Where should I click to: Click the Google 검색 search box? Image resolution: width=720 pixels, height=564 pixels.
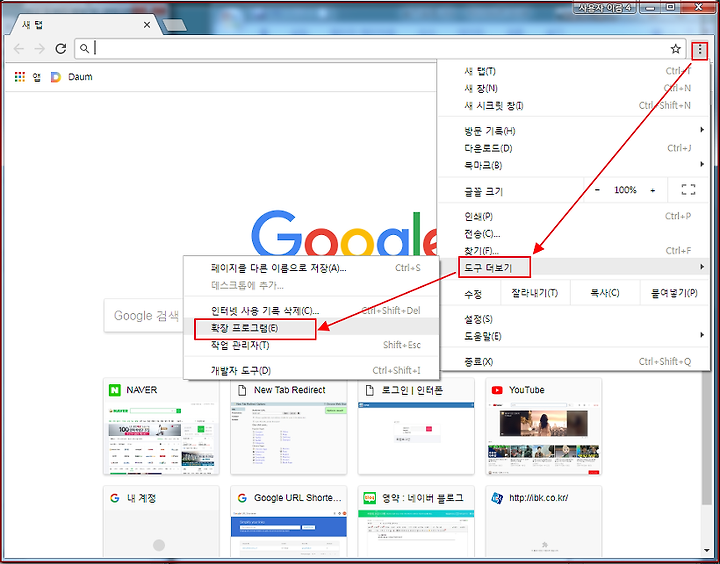(143, 316)
